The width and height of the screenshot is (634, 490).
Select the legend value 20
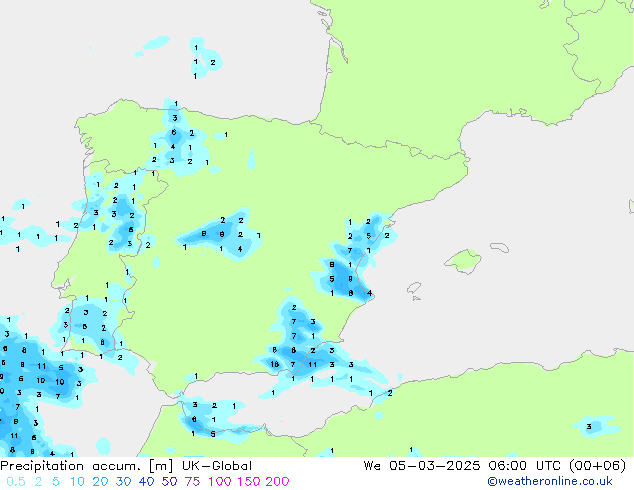pyautogui.click(x=100, y=482)
